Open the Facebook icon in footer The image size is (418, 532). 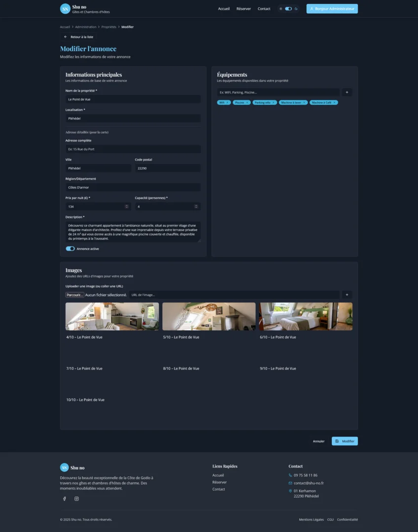point(64,499)
